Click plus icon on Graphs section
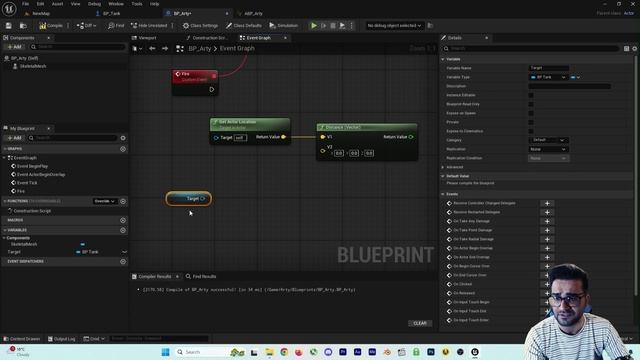The height and width of the screenshot is (360, 640). pyautogui.click(x=123, y=149)
